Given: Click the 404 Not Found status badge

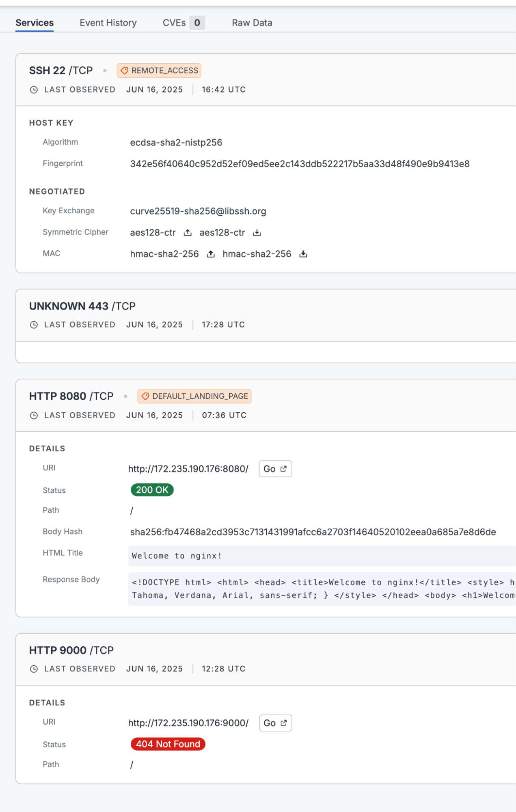Looking at the screenshot, I should [168, 744].
